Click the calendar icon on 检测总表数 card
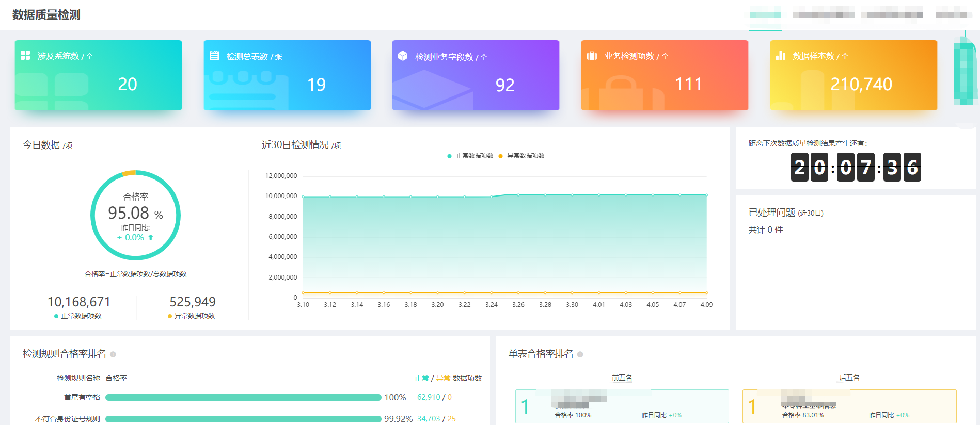Image resolution: width=980 pixels, height=425 pixels. pyautogui.click(x=214, y=56)
